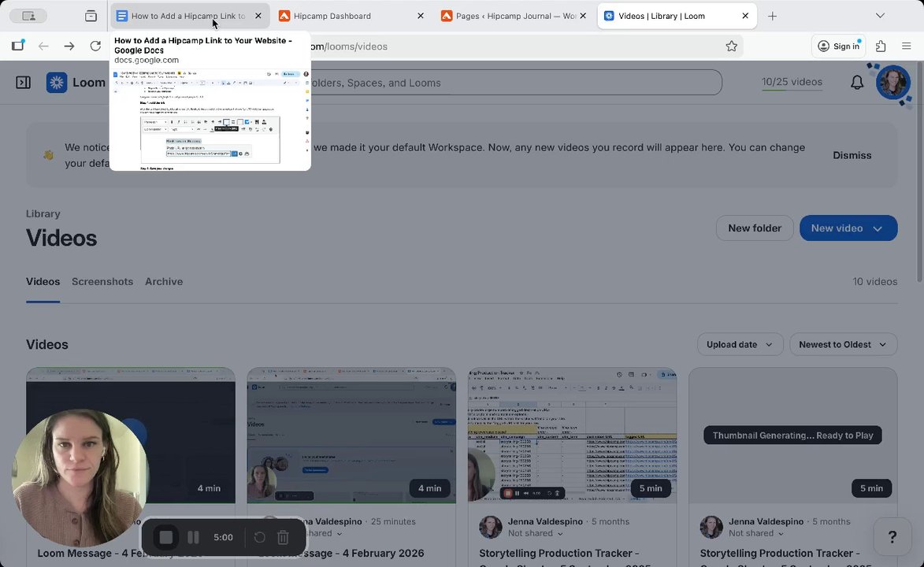Open the notifications bell

click(x=857, y=83)
